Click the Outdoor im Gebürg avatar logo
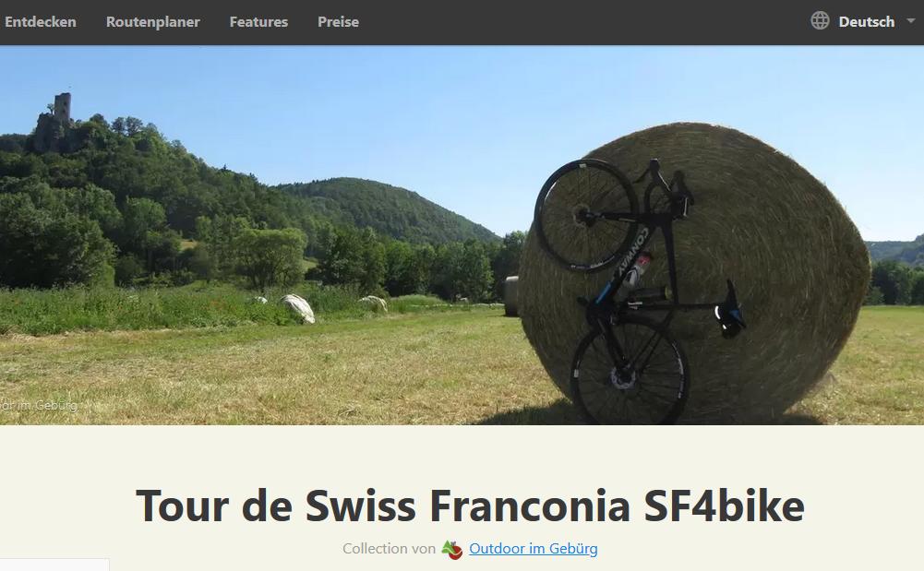This screenshot has width=924, height=571. pos(451,549)
